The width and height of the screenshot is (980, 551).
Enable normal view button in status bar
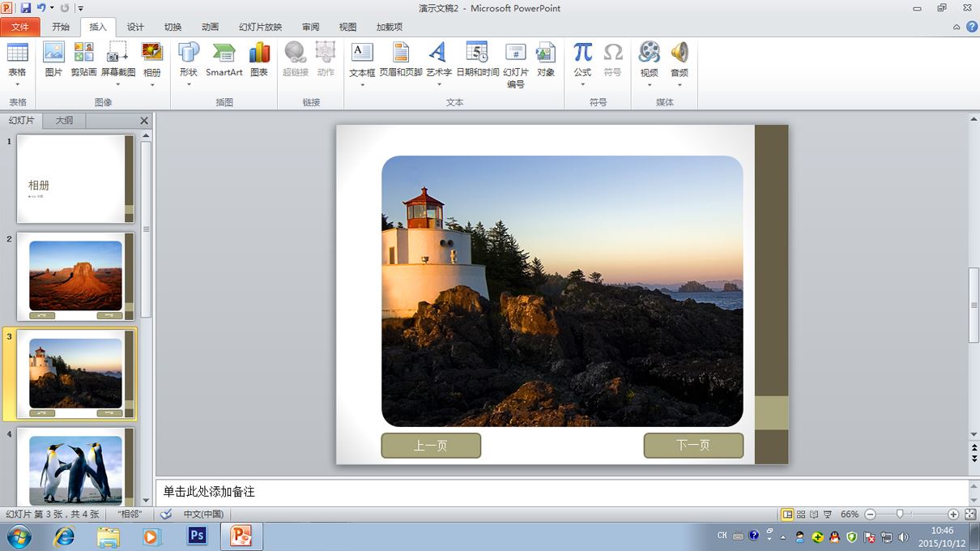point(787,515)
